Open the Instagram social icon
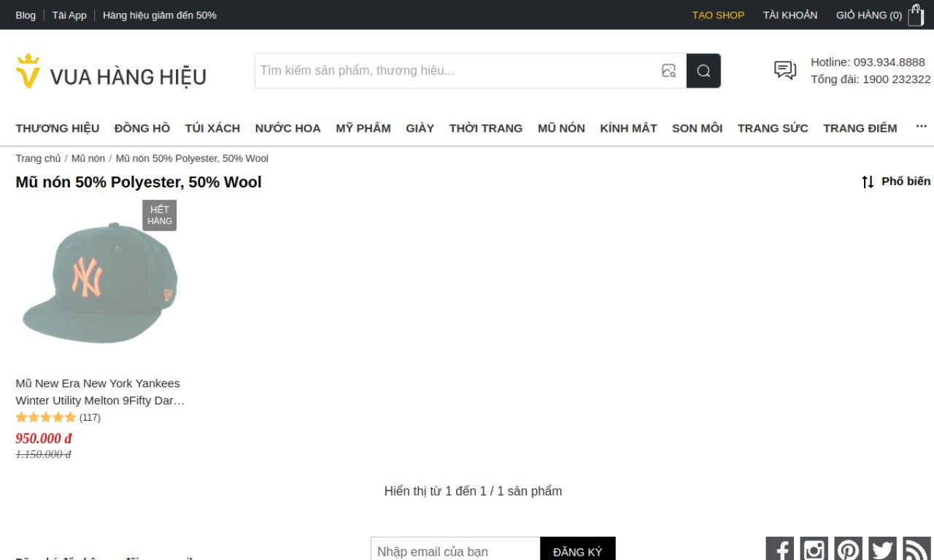This screenshot has height=560, width=934. (814, 549)
